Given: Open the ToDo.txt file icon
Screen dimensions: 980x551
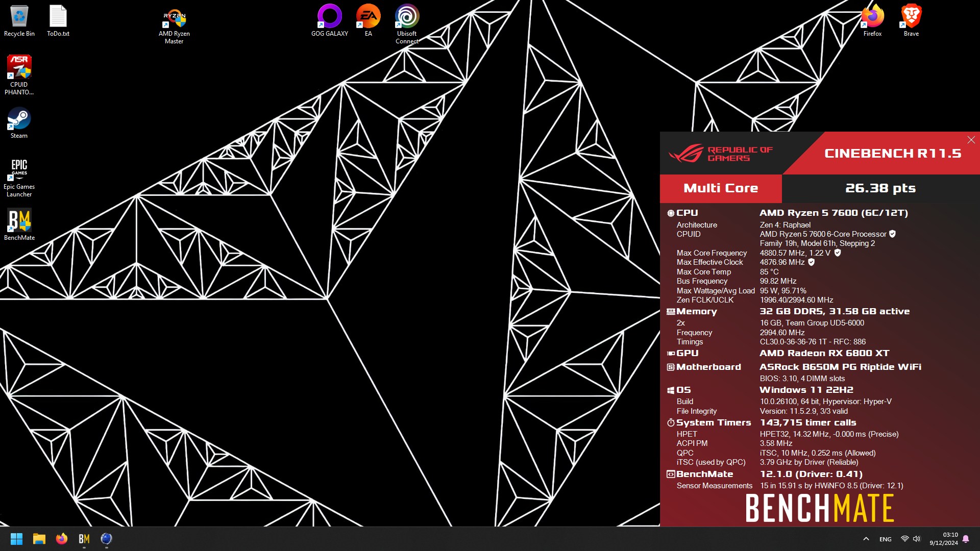Looking at the screenshot, I should click(x=58, y=20).
